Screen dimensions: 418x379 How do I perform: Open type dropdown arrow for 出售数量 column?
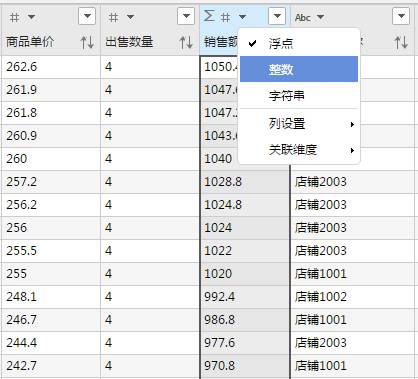click(130, 17)
